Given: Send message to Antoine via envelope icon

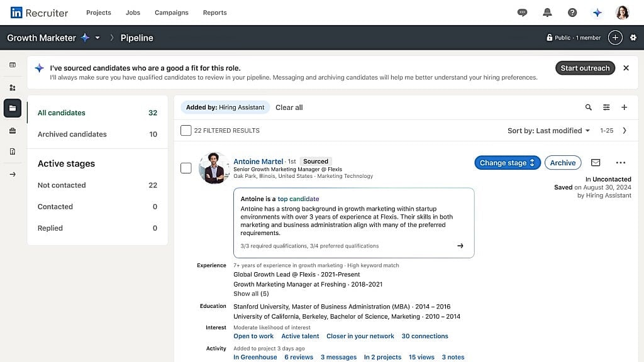Looking at the screenshot, I should [596, 163].
